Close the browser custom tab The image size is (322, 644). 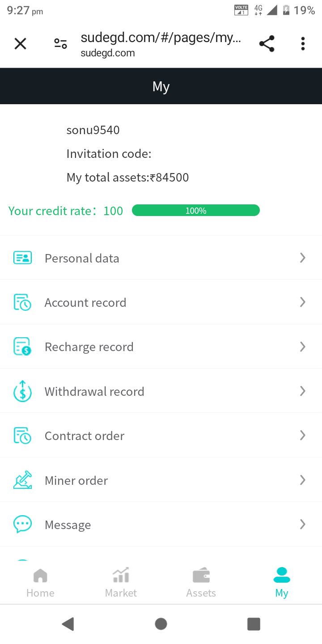pyautogui.click(x=21, y=44)
